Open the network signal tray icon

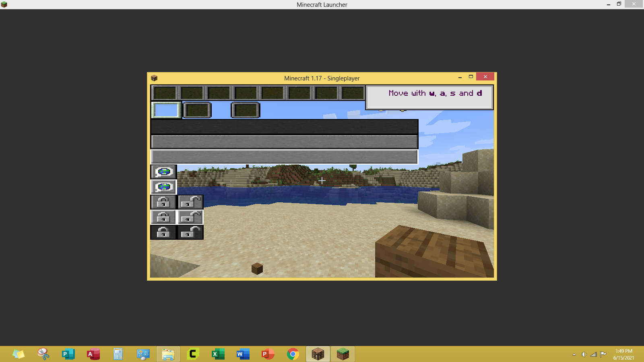(594, 354)
